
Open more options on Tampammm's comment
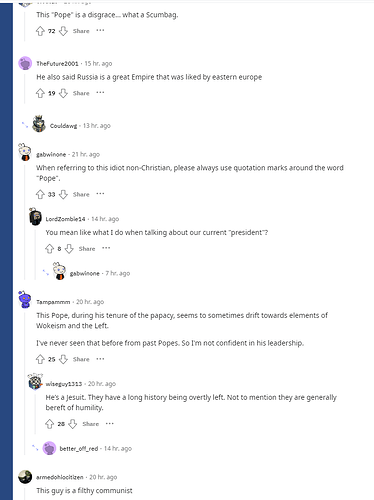coord(100,359)
